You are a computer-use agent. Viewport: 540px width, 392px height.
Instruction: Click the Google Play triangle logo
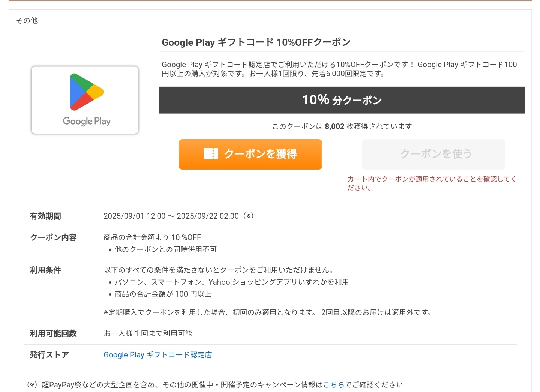pos(86,92)
